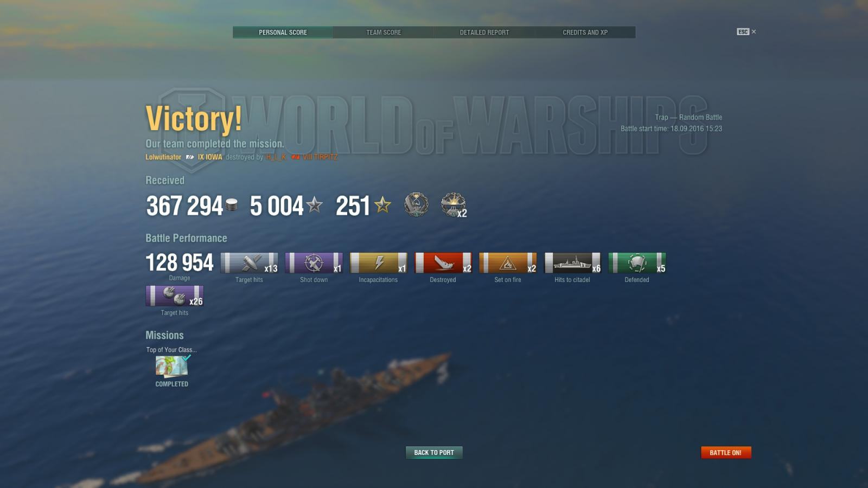868x488 pixels.
Task: Click the Set on fire ribbon
Action: [x=508, y=263]
